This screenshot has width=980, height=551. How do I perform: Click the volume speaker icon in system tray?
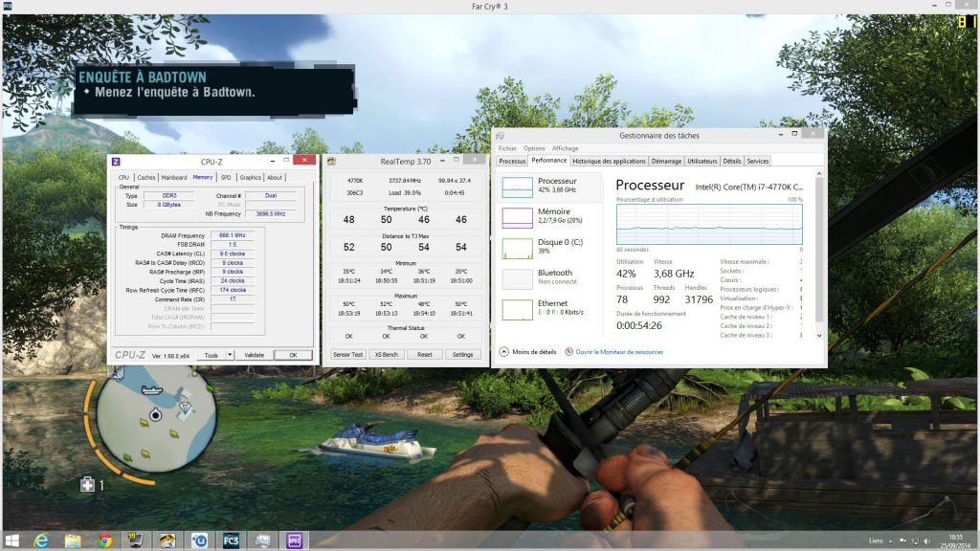pyautogui.click(x=926, y=541)
